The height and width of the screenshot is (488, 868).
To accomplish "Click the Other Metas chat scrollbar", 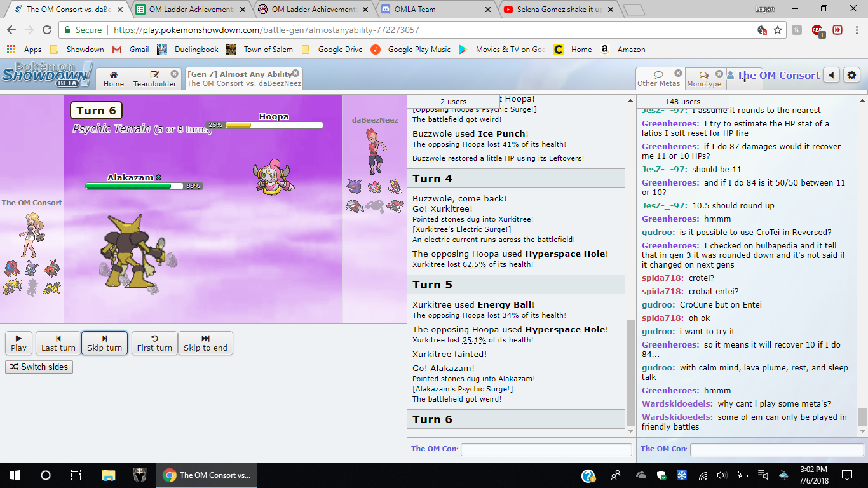I will click(x=862, y=417).
